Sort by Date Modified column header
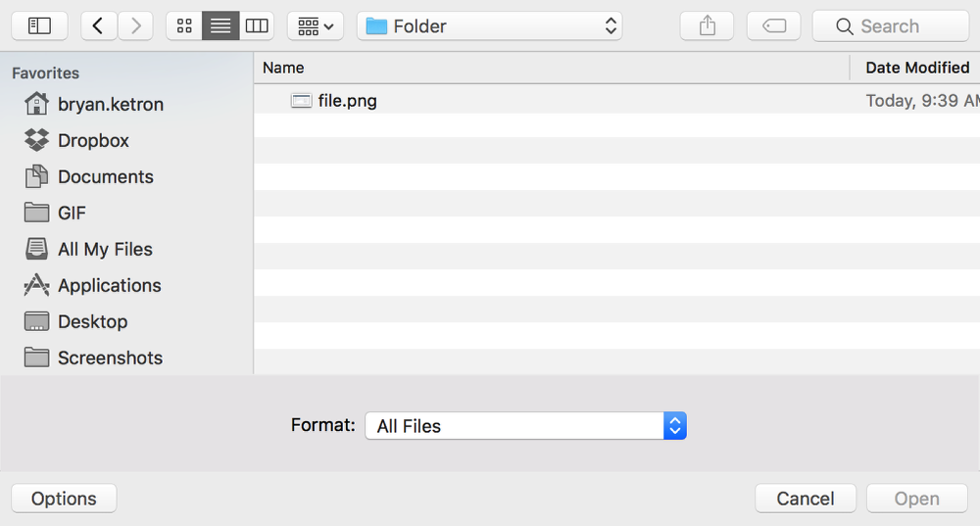This screenshot has height=526, width=980. point(915,68)
